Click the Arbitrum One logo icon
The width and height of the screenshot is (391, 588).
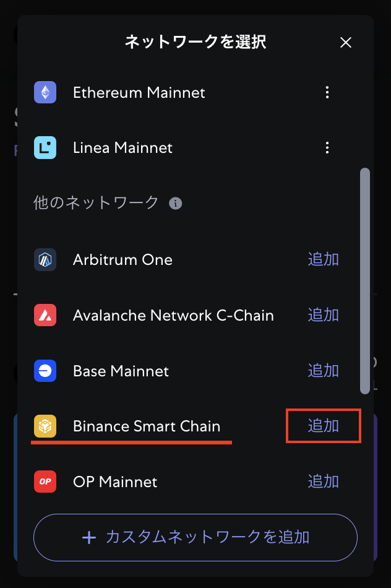pos(45,259)
